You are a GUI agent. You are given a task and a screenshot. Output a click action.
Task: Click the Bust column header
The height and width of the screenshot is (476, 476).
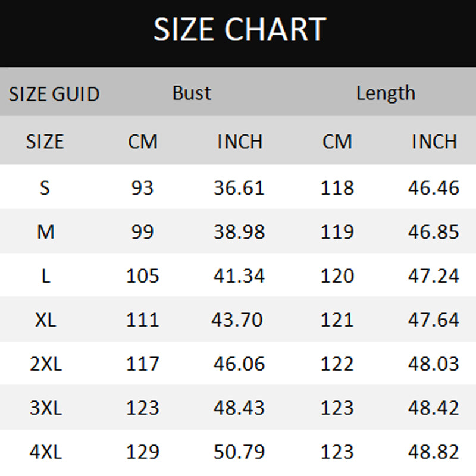(192, 93)
